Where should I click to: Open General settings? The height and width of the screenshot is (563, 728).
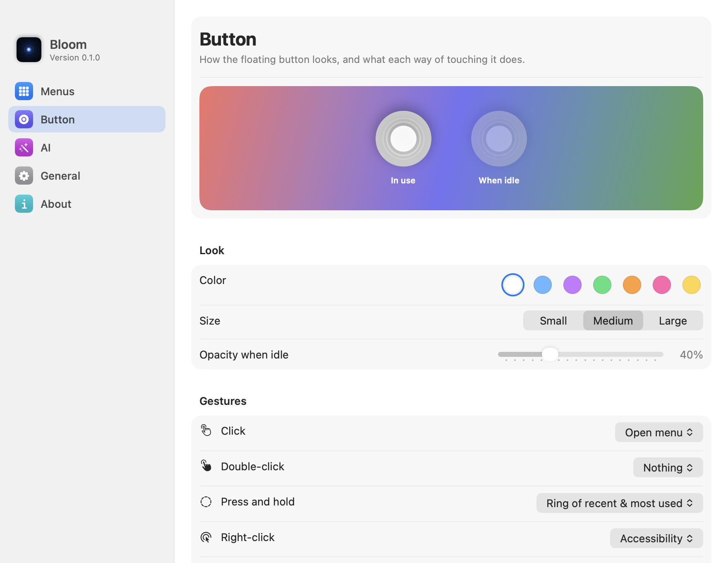[87, 176]
